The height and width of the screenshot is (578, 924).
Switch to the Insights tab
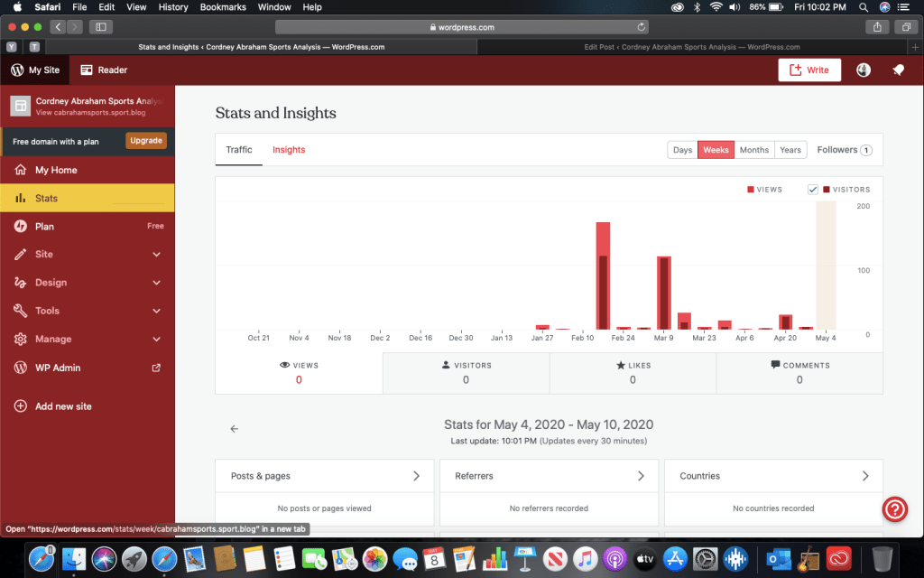coord(289,150)
